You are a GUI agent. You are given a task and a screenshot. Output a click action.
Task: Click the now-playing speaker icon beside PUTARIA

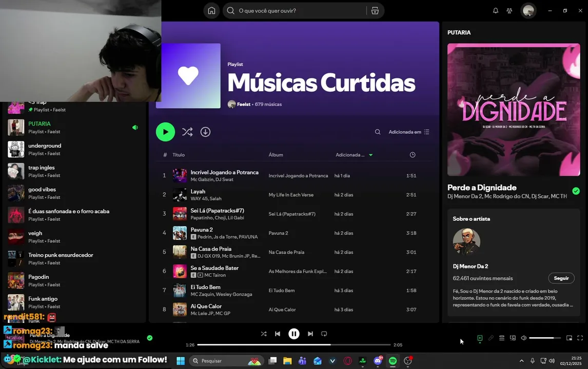(x=135, y=128)
